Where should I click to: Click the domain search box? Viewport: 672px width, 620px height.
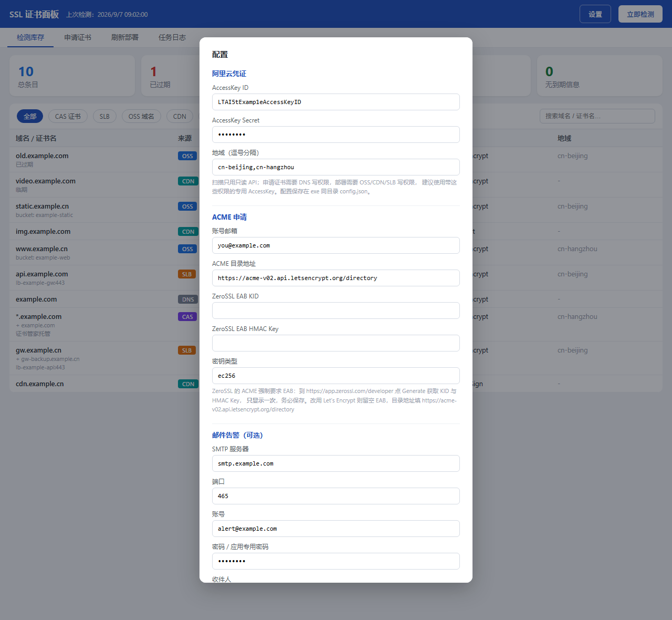(597, 116)
